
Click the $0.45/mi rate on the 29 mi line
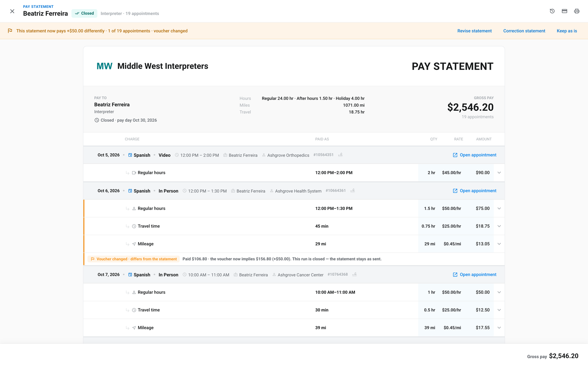tap(452, 244)
